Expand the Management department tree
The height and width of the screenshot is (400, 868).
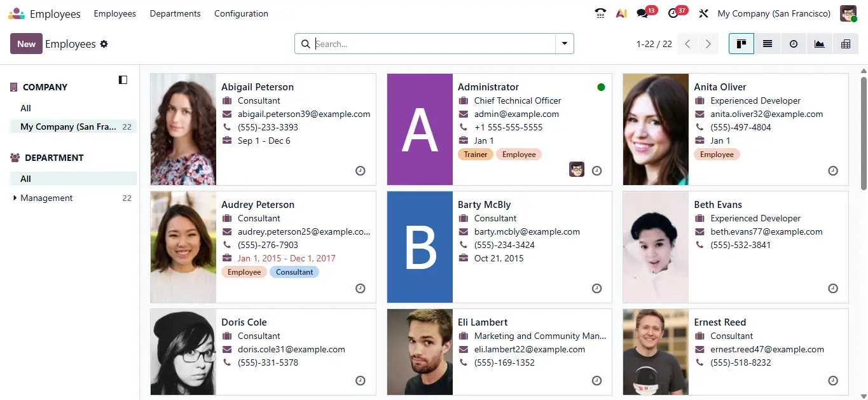pyautogui.click(x=15, y=198)
